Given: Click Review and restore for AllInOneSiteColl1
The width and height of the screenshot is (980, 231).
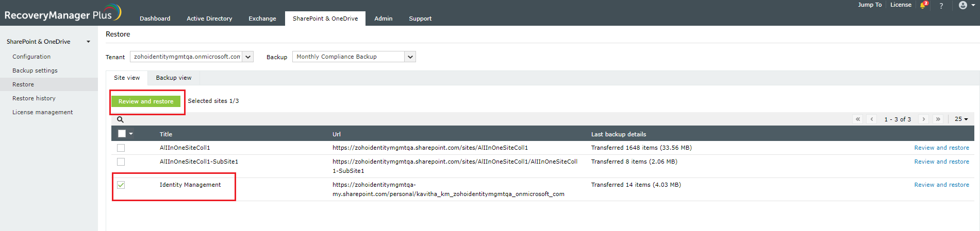Looking at the screenshot, I should (x=941, y=148).
